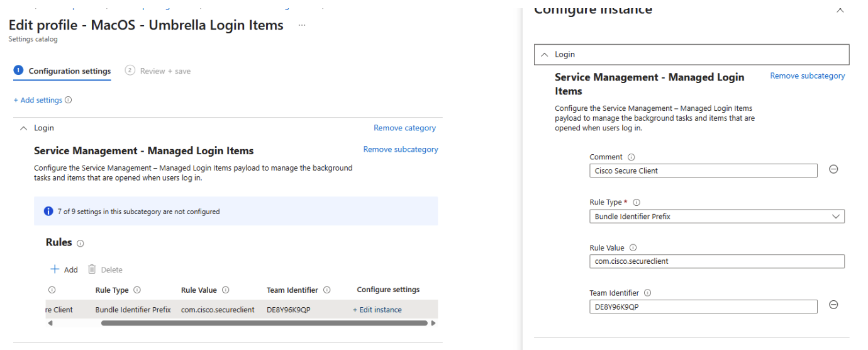
Task: Click the trash icon for Delete
Action: (x=92, y=269)
